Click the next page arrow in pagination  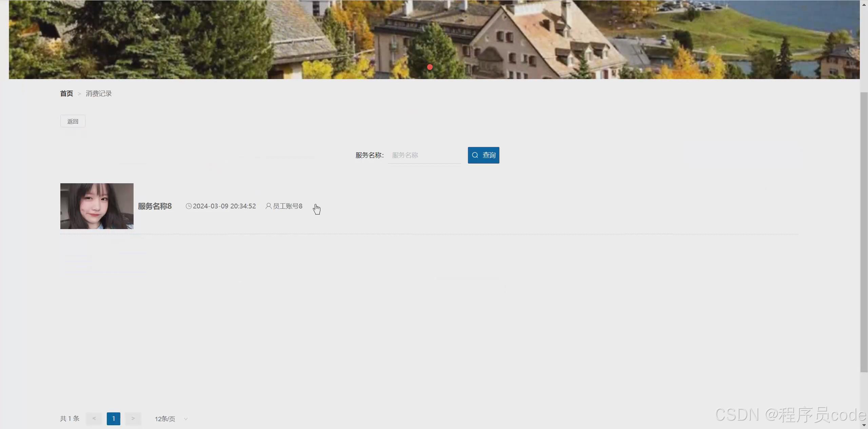[x=133, y=418]
